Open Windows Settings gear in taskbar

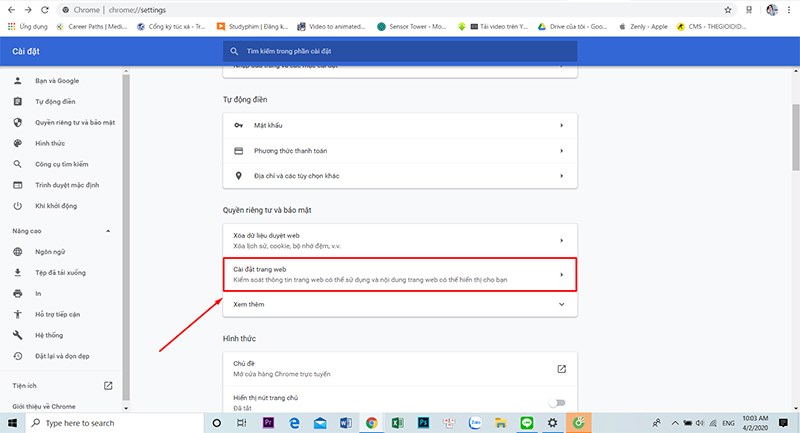[552, 422]
